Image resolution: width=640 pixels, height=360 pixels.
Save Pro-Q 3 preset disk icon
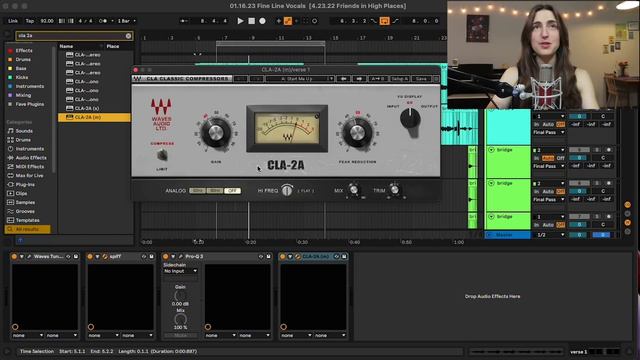coord(269,256)
